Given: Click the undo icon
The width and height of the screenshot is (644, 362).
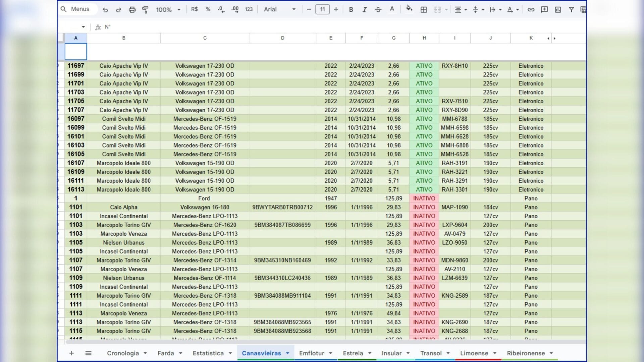Looking at the screenshot, I should coord(105,10).
